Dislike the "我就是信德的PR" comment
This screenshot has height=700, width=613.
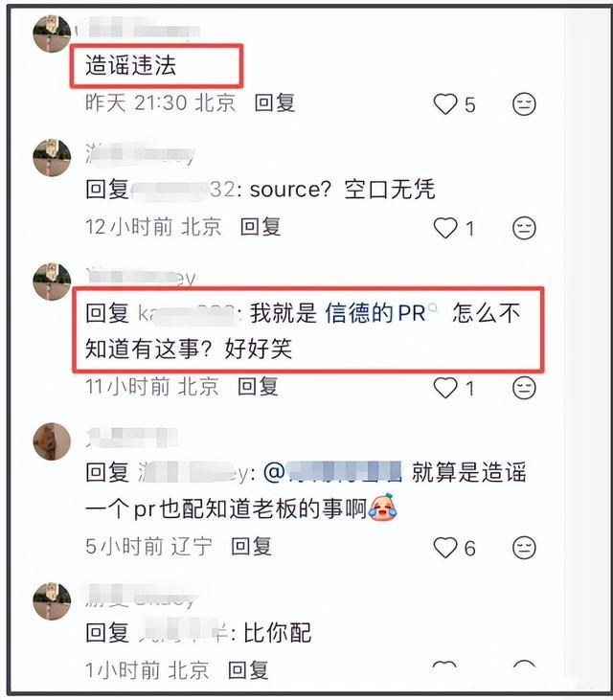(524, 388)
